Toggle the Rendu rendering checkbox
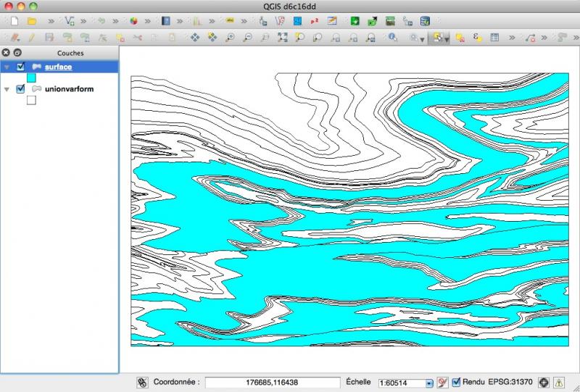Image resolution: width=580 pixels, height=392 pixels. [x=456, y=382]
